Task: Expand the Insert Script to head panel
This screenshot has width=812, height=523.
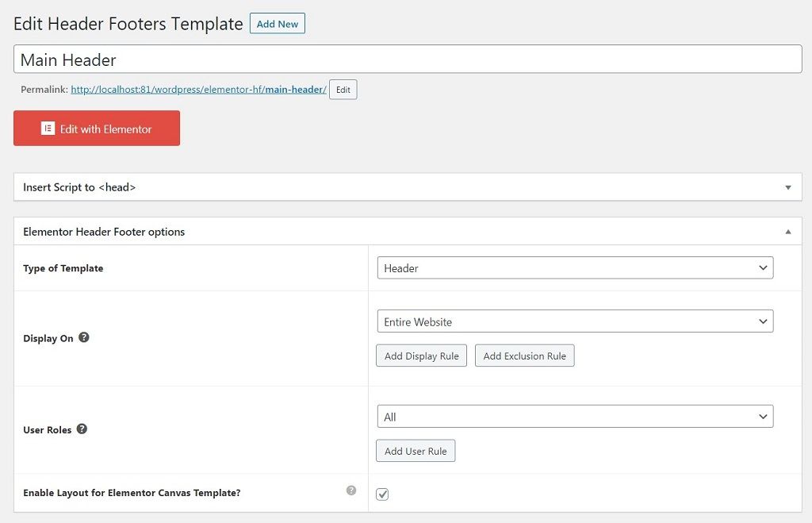Action: pyautogui.click(x=788, y=187)
